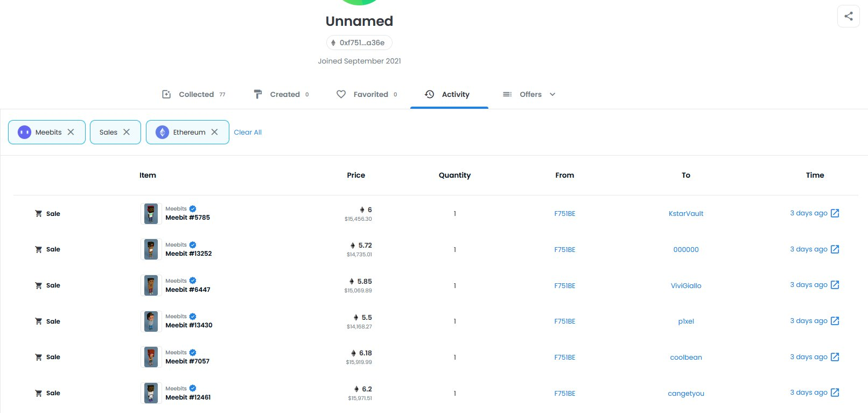Click the share icon button
868x413 pixels.
[x=848, y=16]
